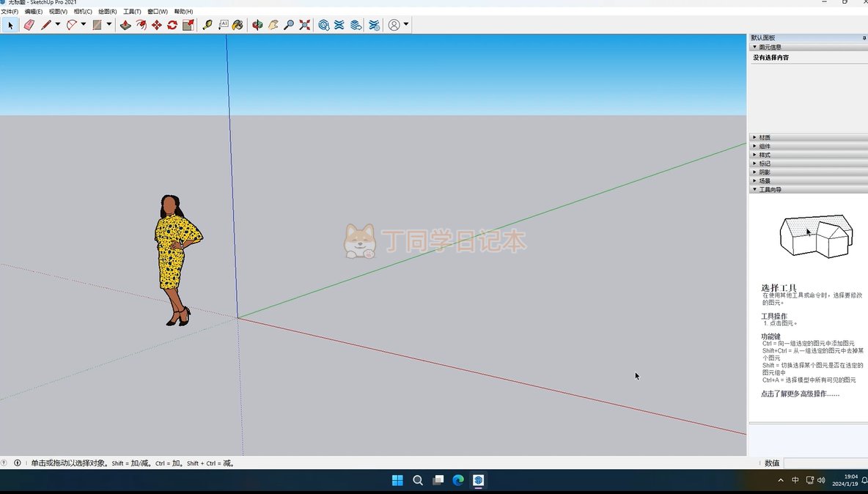
Task: Toggle auto-hide pin on default tray
Action: (x=864, y=37)
